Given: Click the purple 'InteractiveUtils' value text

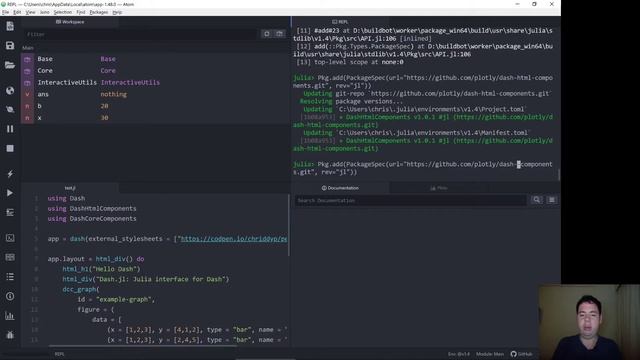Looking at the screenshot, I should (x=130, y=82).
